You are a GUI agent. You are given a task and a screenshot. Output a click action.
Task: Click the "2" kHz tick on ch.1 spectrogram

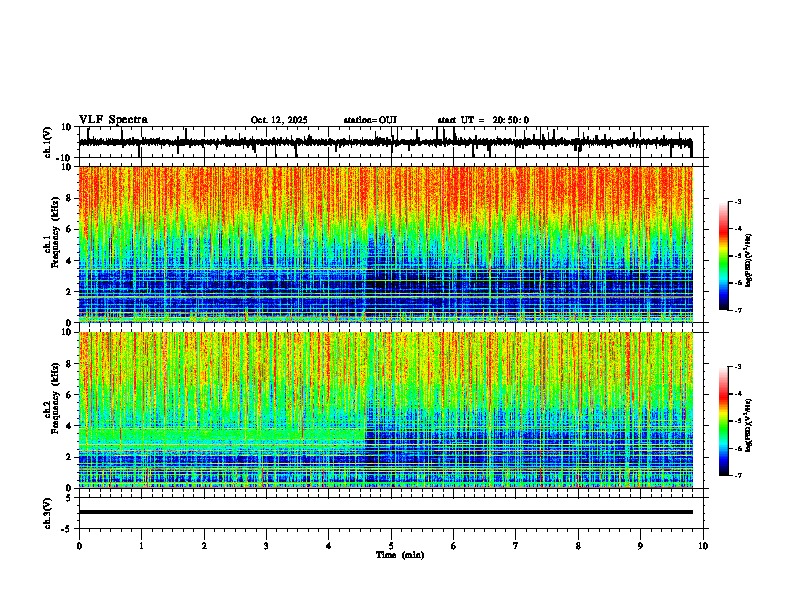tap(69, 291)
